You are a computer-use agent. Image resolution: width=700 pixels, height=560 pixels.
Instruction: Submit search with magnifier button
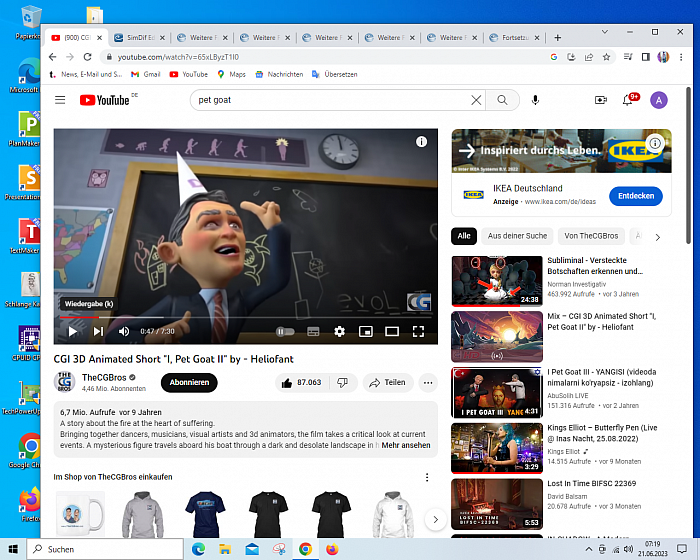pyautogui.click(x=502, y=100)
